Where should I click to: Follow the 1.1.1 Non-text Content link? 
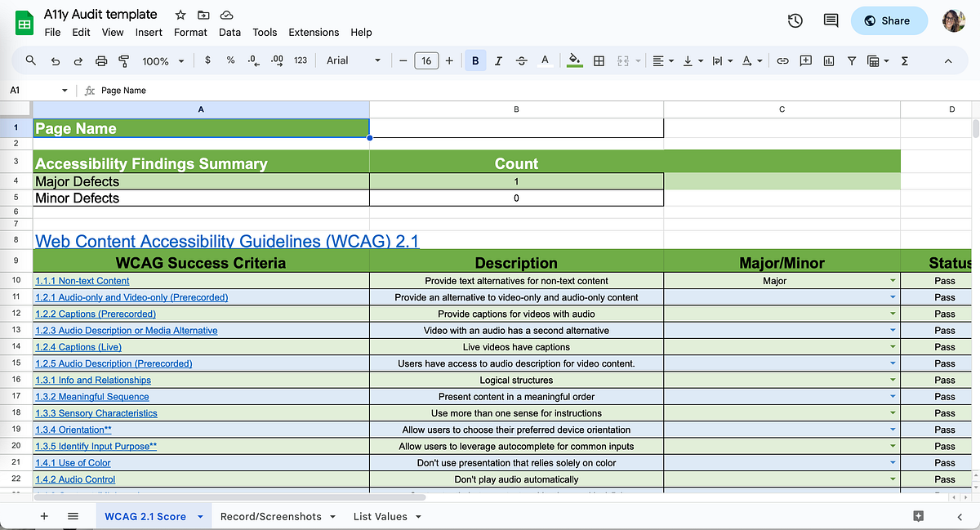tap(82, 280)
